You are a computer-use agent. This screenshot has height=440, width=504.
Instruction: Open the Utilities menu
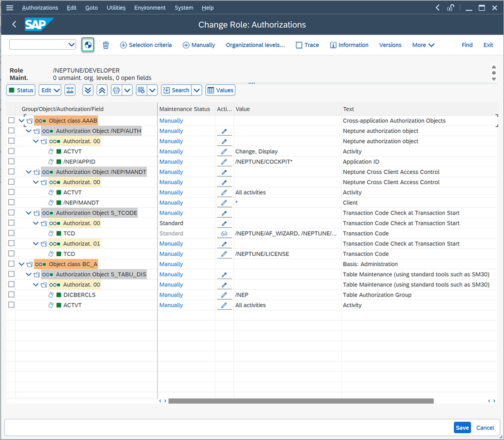point(116,7)
